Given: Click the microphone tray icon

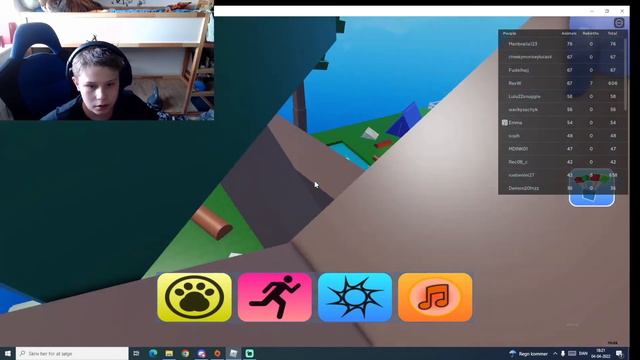Looking at the screenshot, I should (563, 353).
